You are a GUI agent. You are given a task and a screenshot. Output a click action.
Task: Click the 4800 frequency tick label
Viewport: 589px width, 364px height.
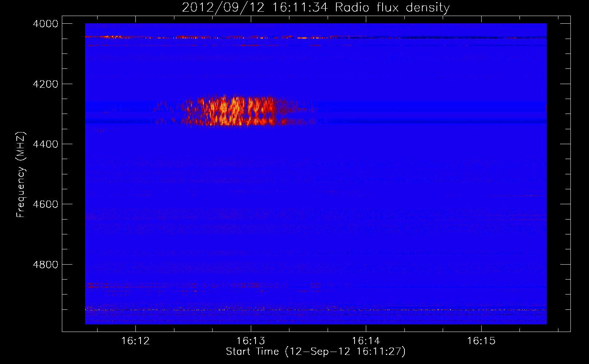point(46,265)
